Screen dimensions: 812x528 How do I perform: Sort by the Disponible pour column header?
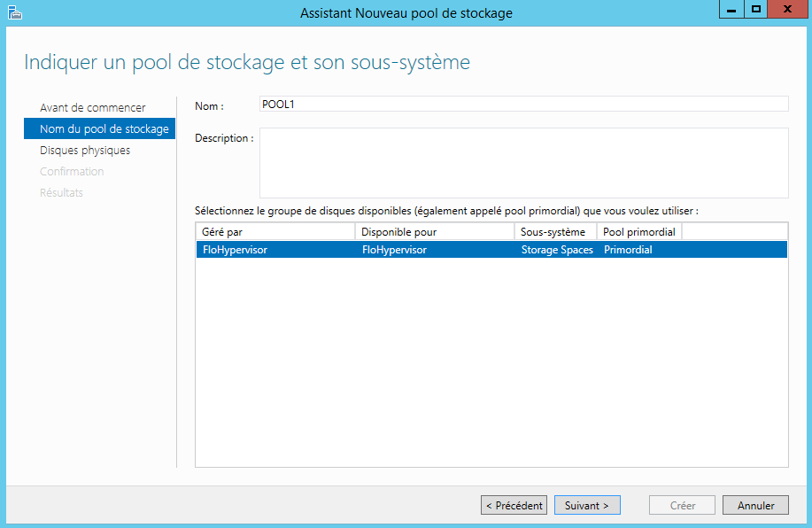point(434,232)
